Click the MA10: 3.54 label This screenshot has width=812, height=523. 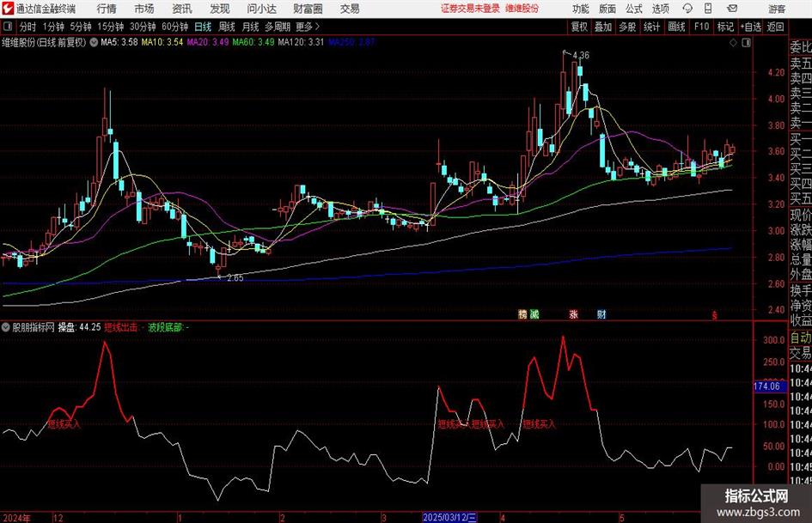pyautogui.click(x=162, y=42)
